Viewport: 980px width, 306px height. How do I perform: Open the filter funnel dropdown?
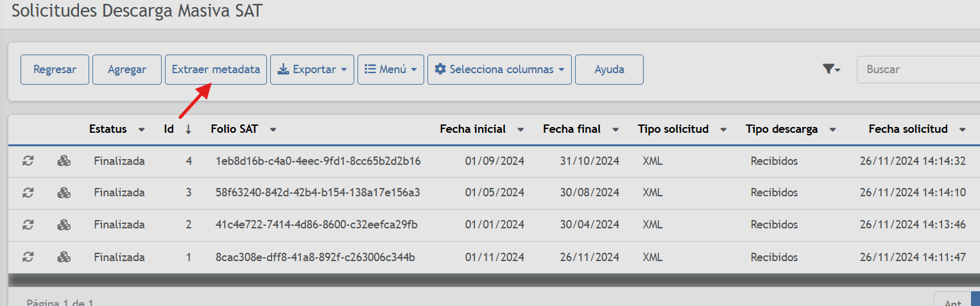coord(832,69)
